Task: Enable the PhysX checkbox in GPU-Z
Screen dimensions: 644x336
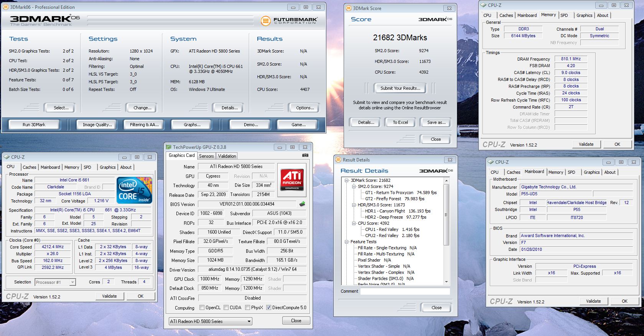Action: click(x=247, y=308)
